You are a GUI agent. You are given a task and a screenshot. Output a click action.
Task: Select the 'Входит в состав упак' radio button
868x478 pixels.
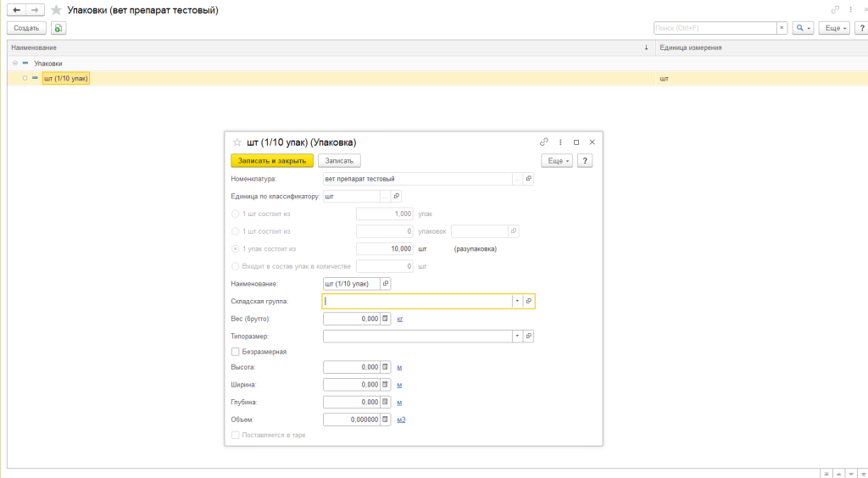click(235, 266)
